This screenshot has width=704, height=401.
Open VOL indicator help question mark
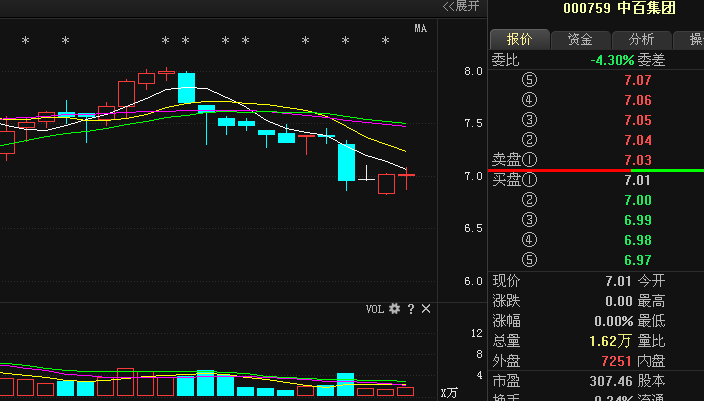pos(411,309)
